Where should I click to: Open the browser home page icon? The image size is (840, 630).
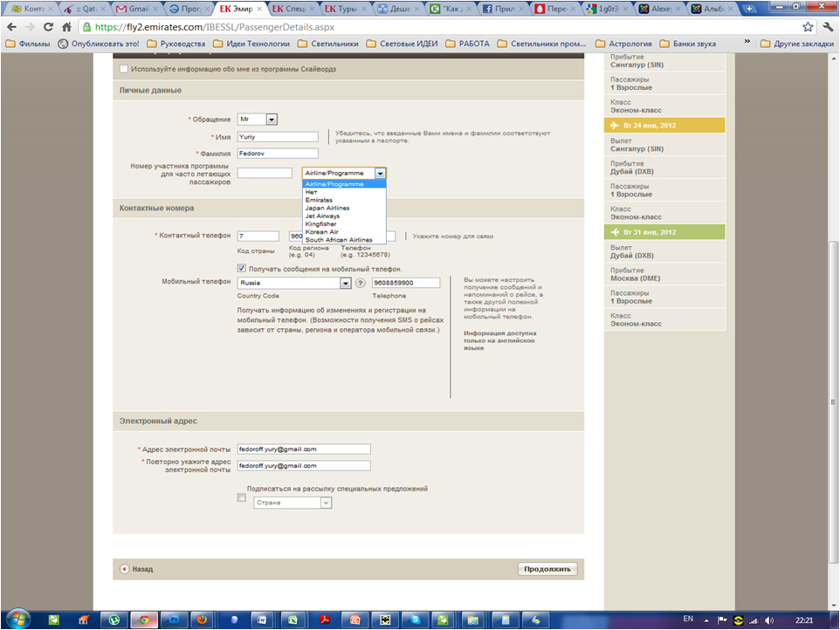click(67, 27)
